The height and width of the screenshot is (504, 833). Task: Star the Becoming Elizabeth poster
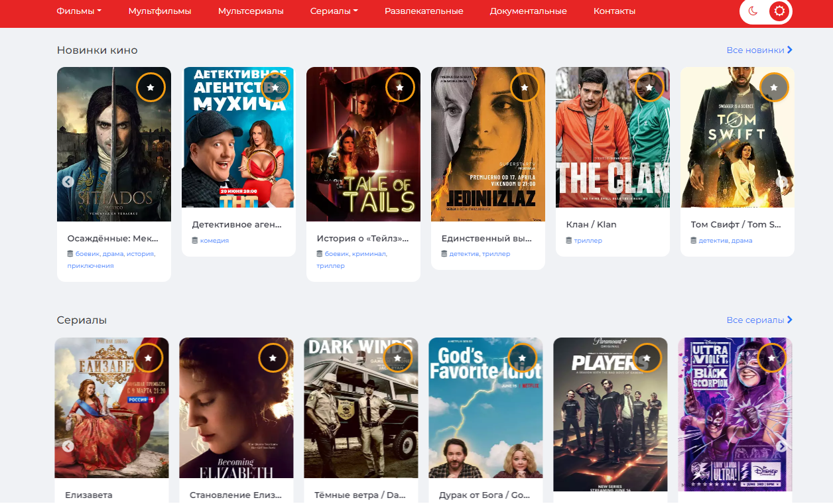click(x=273, y=357)
